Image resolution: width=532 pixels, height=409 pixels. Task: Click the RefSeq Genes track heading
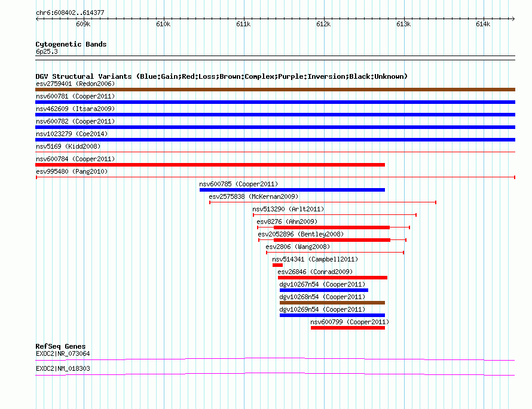point(60,346)
